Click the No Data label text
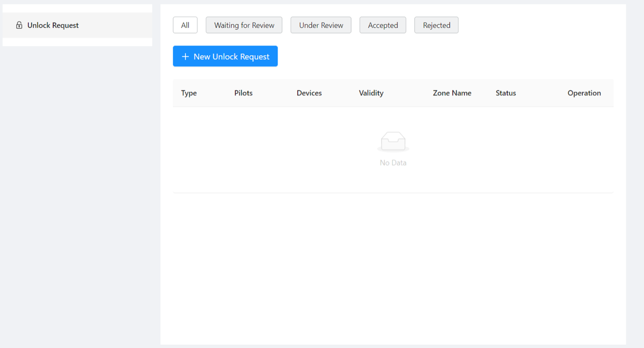Viewport: 644px width, 348px height. click(x=393, y=162)
